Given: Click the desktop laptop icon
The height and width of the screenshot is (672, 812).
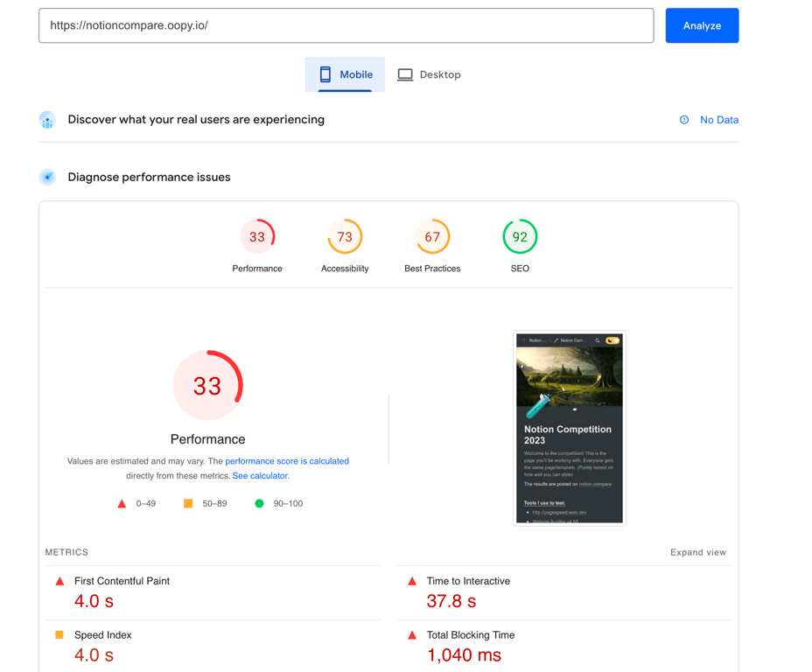Looking at the screenshot, I should coord(405,74).
